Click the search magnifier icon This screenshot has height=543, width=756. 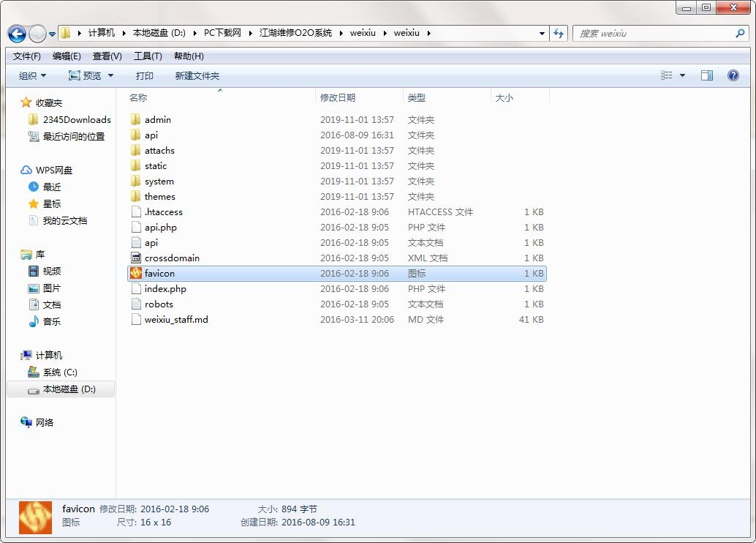coord(740,34)
